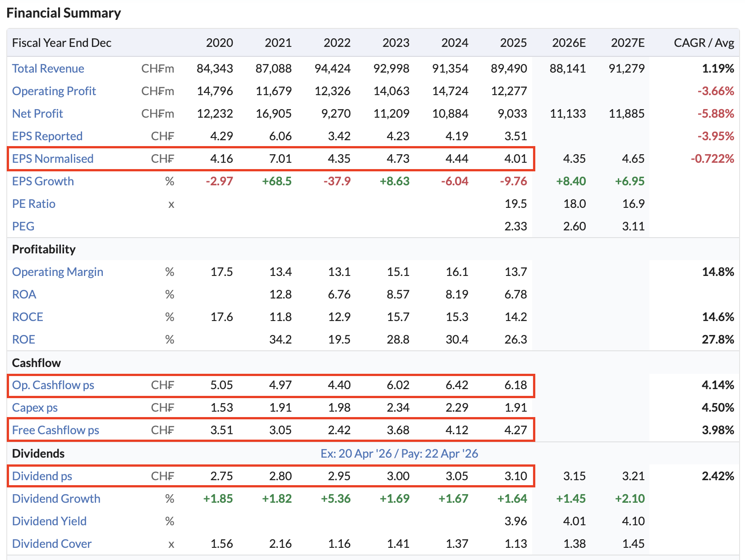Viewport: 745px width, 560px height.
Task: Open the Dividend Cover link
Action: [x=52, y=544]
